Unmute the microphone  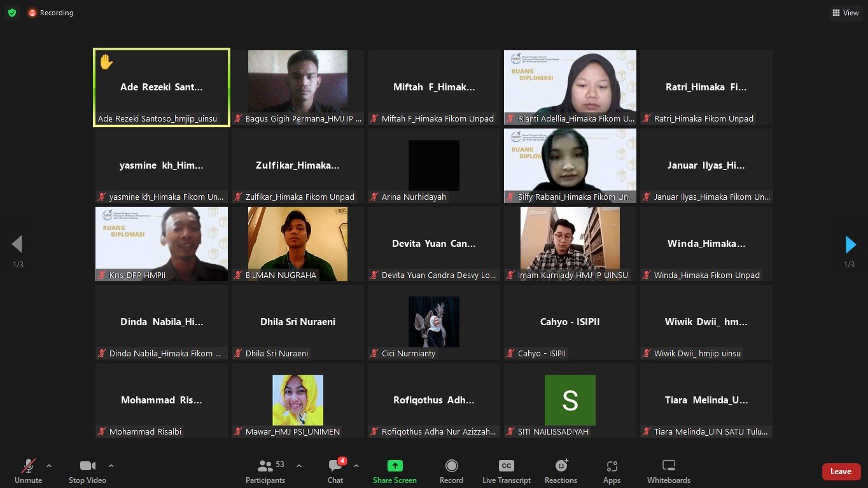click(x=28, y=471)
